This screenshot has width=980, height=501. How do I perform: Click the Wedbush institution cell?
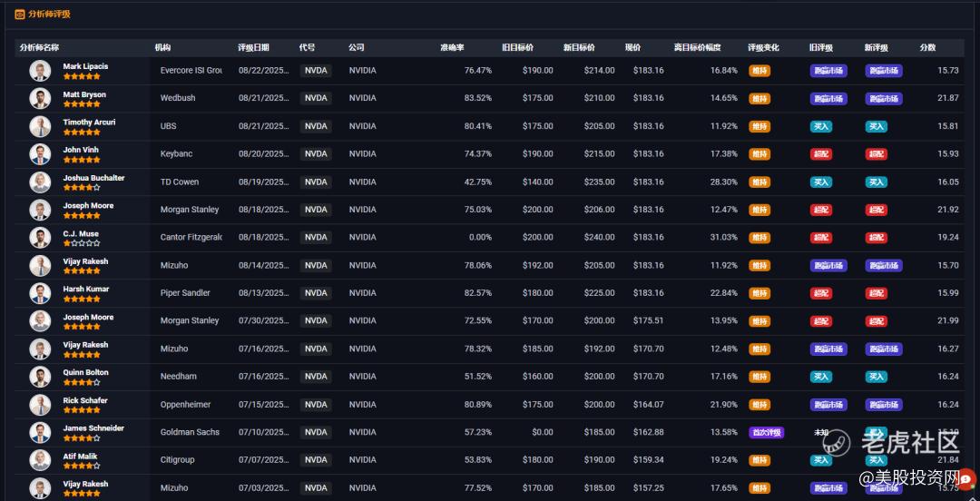[x=178, y=98]
